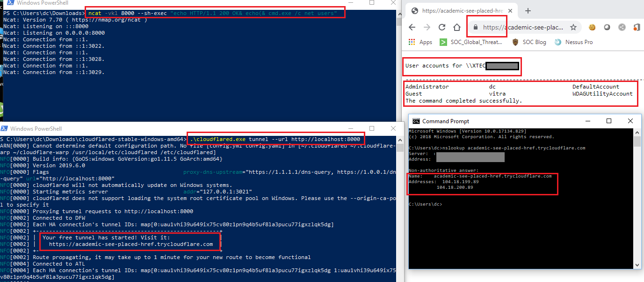Image resolution: width=644 pixels, height=282 pixels.
Task: Open the cookie extension icon
Action: 592,27
